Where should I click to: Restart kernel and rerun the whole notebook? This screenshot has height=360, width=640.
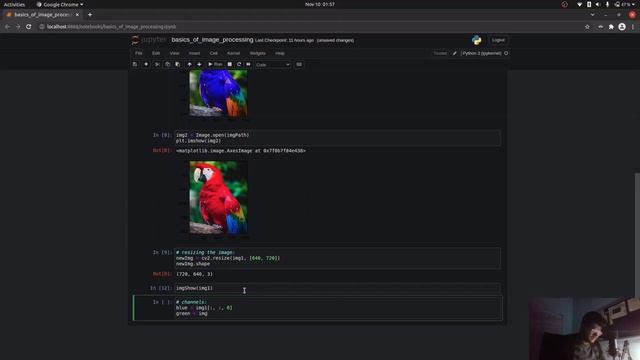pos(248,64)
